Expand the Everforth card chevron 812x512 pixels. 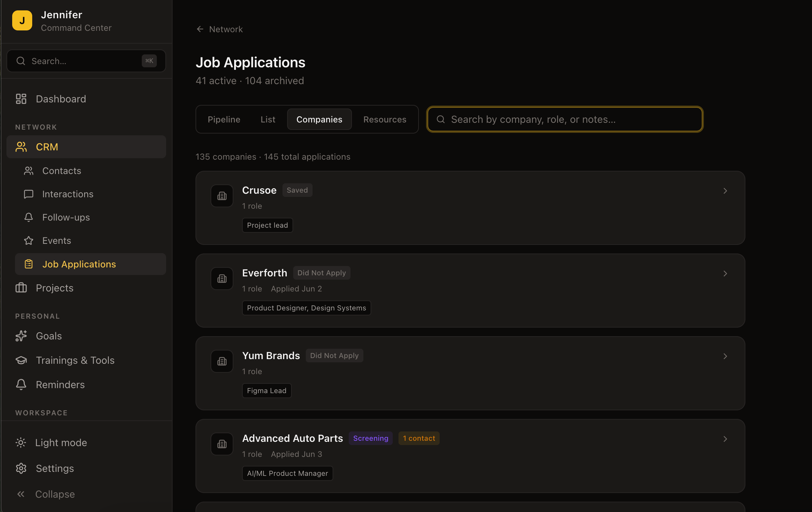(x=725, y=274)
